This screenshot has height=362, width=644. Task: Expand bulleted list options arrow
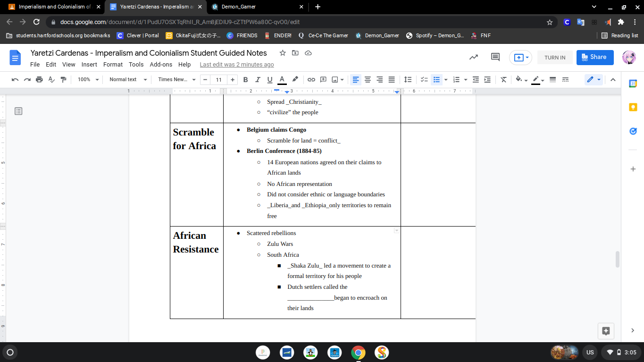446,80
